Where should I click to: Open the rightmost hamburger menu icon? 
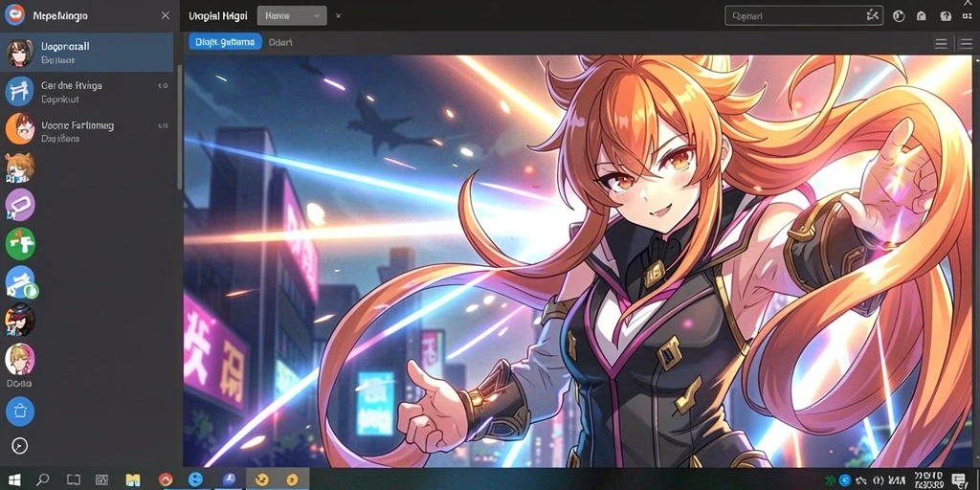pyautogui.click(x=965, y=43)
